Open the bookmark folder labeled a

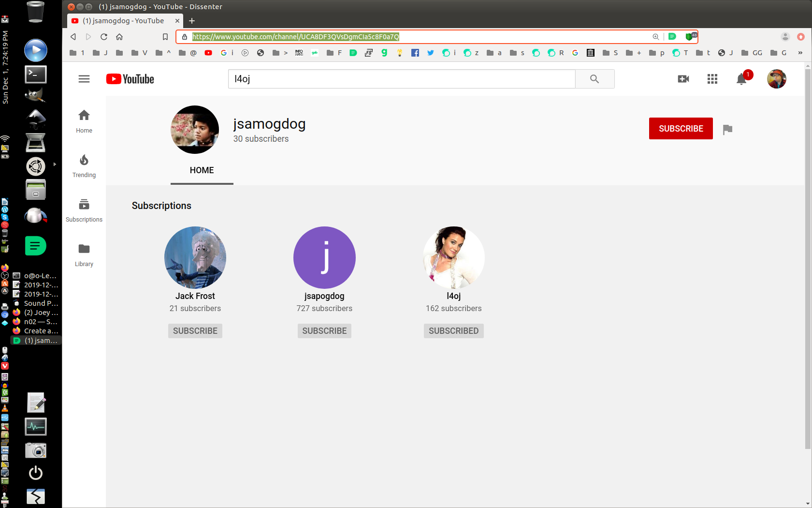click(494, 53)
